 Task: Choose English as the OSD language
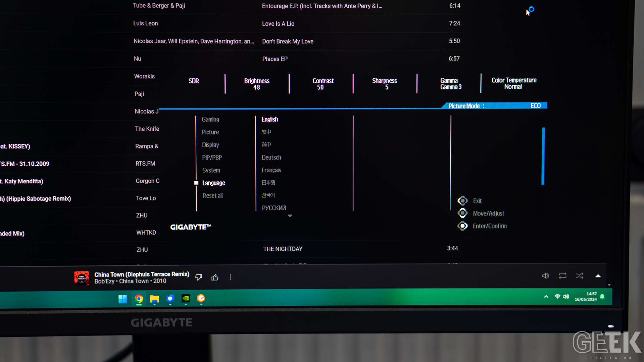(270, 119)
